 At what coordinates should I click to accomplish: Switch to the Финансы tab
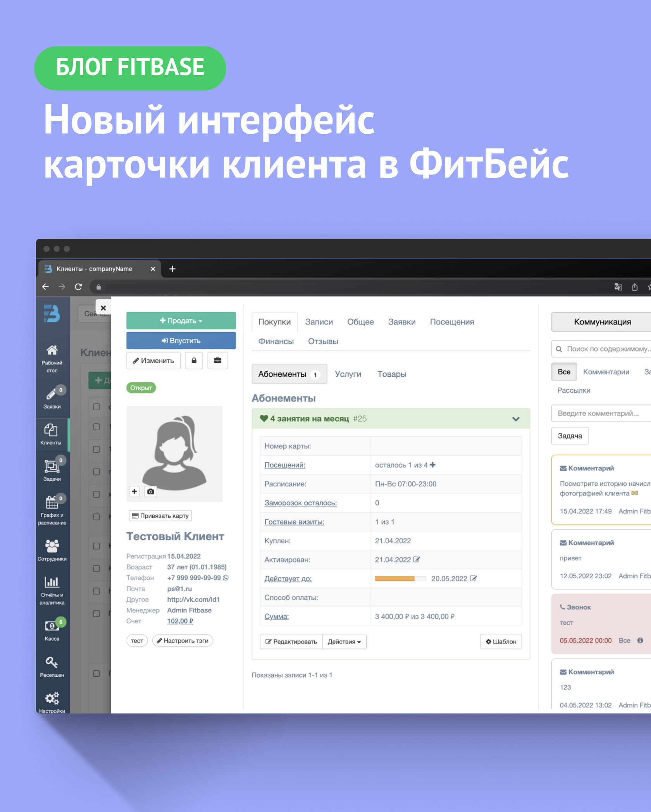pos(276,341)
